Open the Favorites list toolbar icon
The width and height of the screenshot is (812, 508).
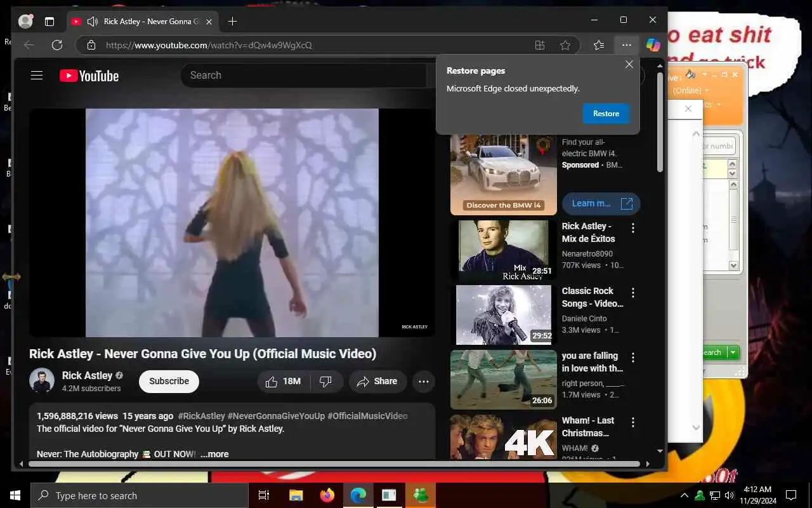click(x=598, y=45)
